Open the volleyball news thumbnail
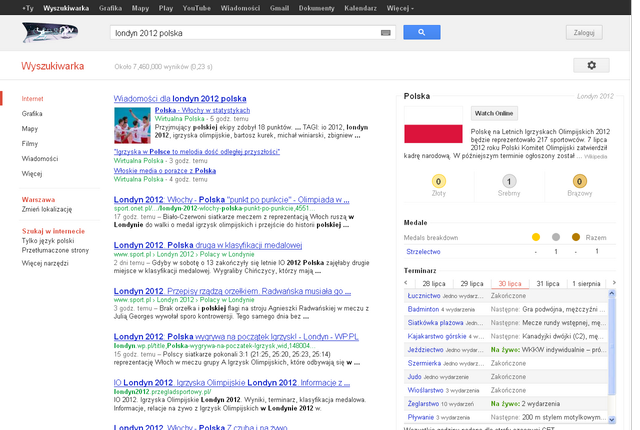 132,125
